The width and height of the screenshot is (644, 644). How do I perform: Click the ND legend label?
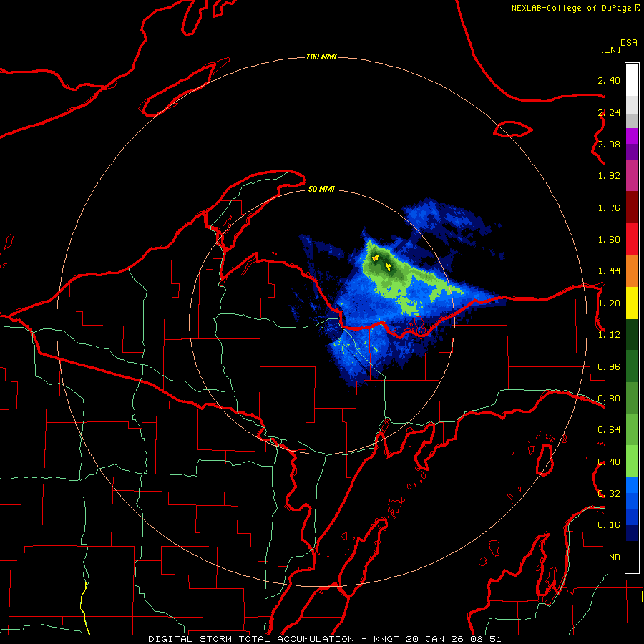[x=615, y=557]
